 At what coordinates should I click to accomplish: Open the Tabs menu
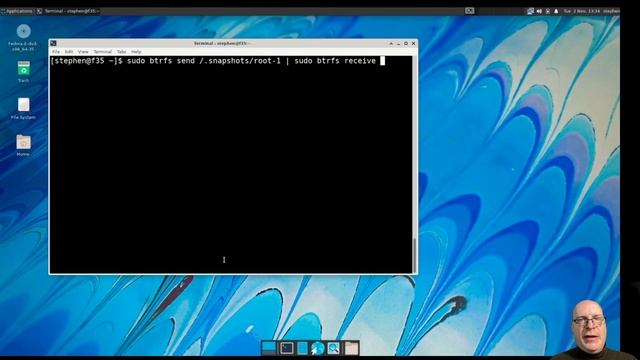(121, 52)
